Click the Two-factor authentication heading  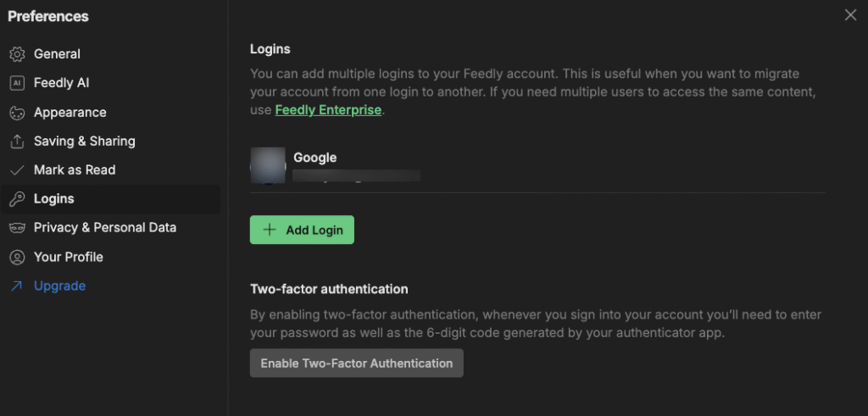329,289
